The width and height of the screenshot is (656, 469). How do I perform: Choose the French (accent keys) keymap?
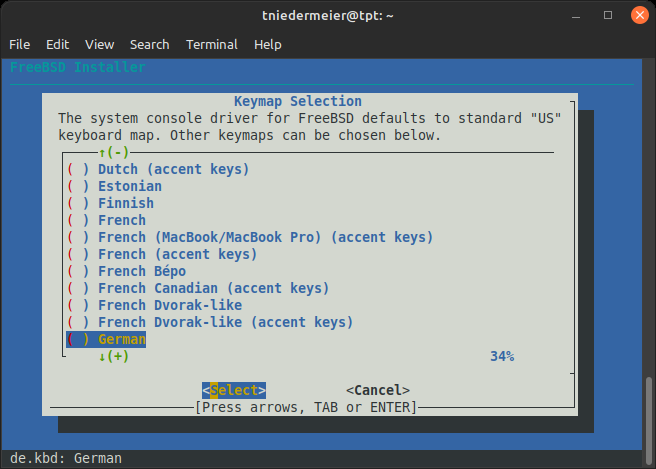point(162,254)
